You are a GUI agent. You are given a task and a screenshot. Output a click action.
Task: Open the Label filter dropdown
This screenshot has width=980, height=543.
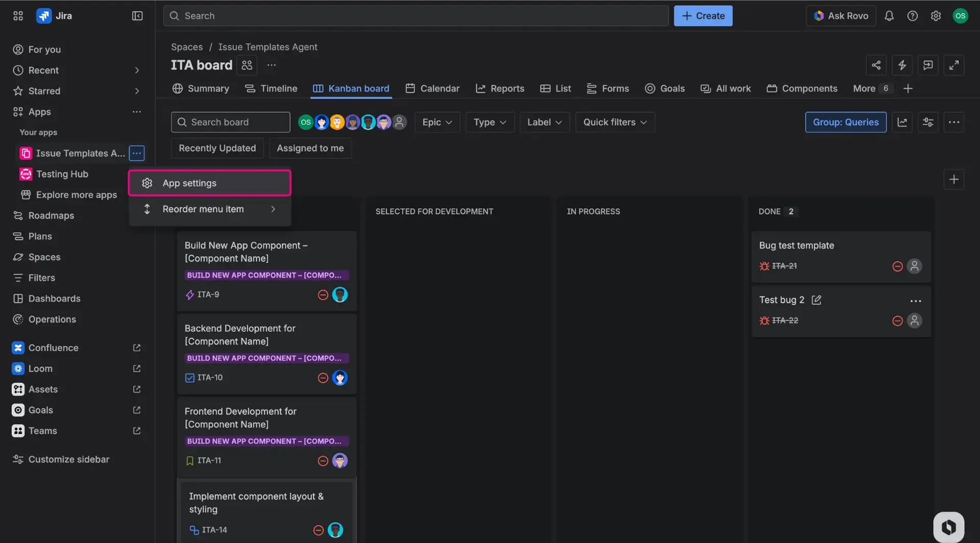[x=544, y=122]
